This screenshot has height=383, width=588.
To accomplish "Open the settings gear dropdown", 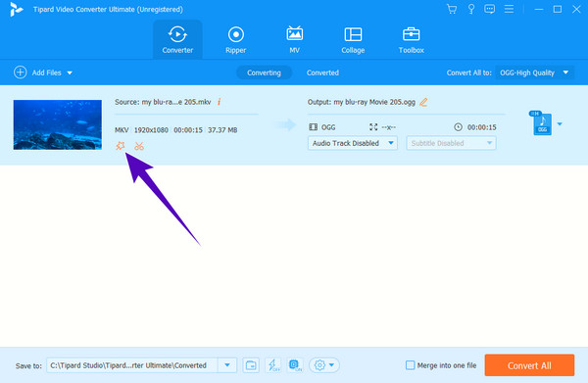I will (x=324, y=365).
